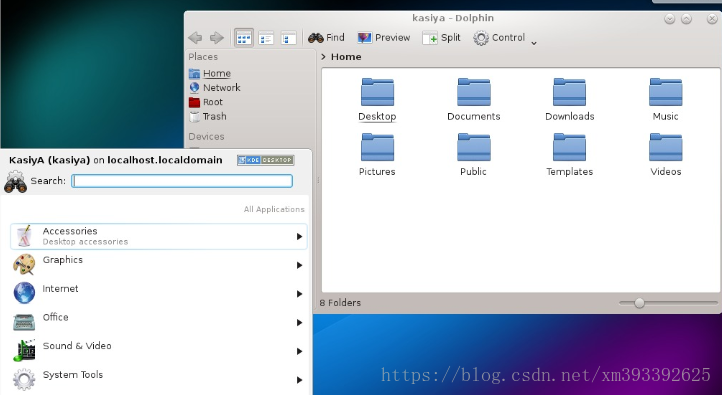Screen dimensions: 722x395
Task: Open the Desktop folder icon
Action: [377, 92]
